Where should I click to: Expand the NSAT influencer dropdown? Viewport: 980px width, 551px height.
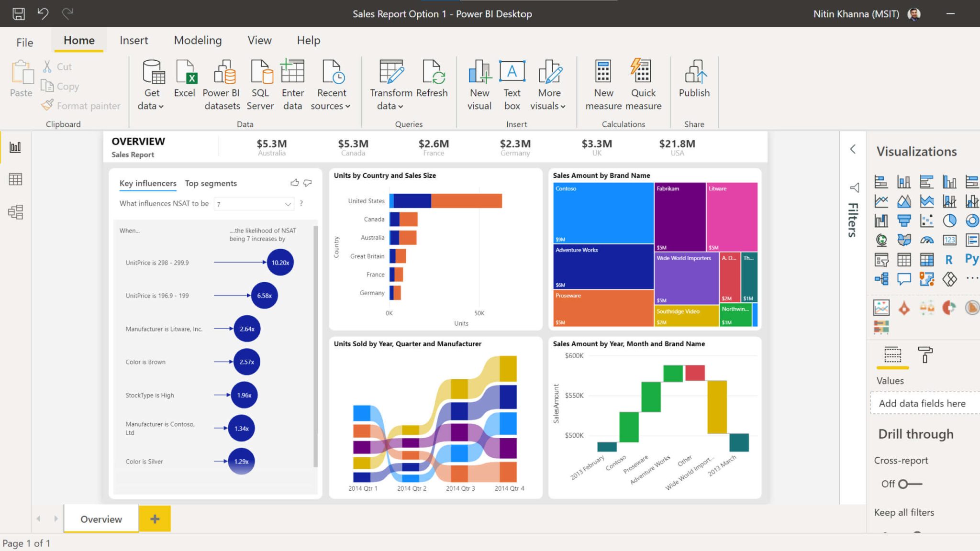click(x=288, y=204)
